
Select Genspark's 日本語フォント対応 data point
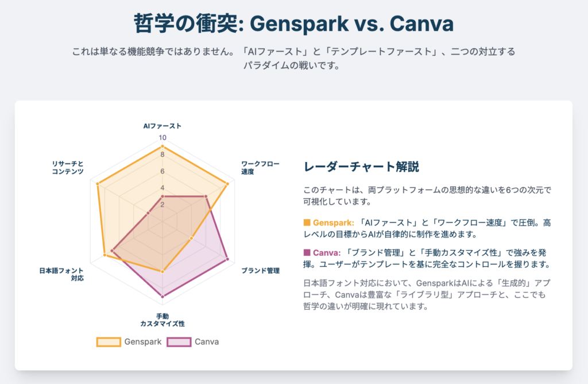click(105, 255)
